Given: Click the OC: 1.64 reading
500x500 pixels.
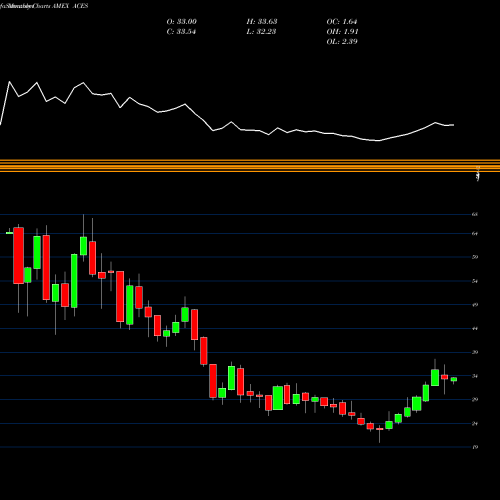Looking at the screenshot, I should (x=342, y=22).
